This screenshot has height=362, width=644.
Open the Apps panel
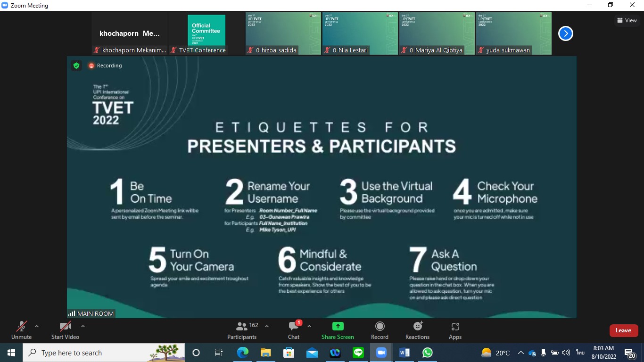[x=455, y=330]
